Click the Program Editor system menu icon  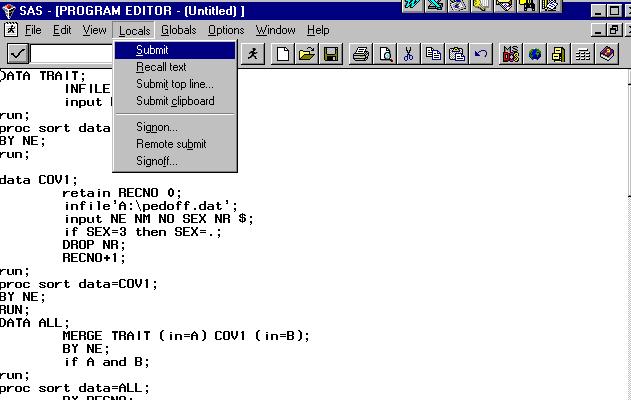10,30
